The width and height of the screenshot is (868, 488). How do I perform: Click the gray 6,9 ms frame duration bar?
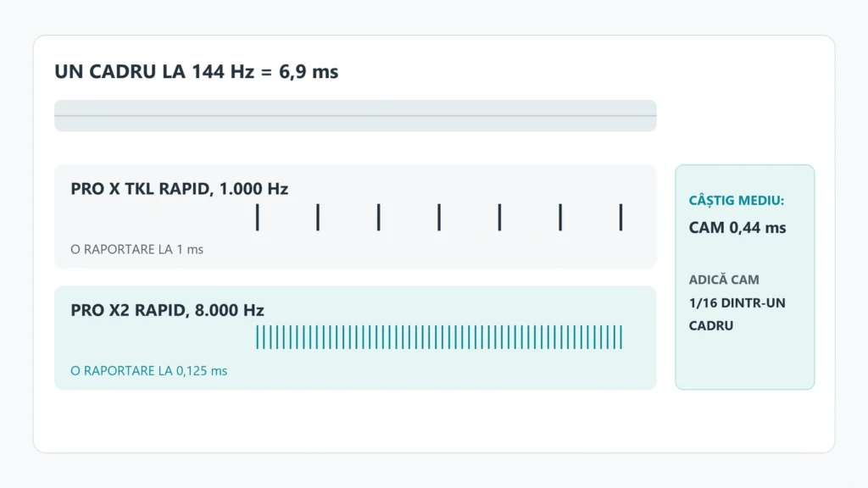pos(355,115)
